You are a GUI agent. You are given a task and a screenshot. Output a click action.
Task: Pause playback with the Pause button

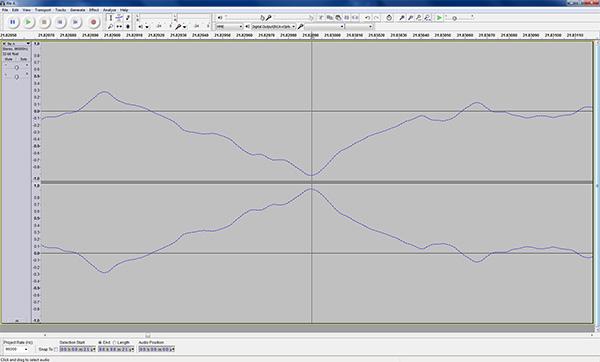13,22
